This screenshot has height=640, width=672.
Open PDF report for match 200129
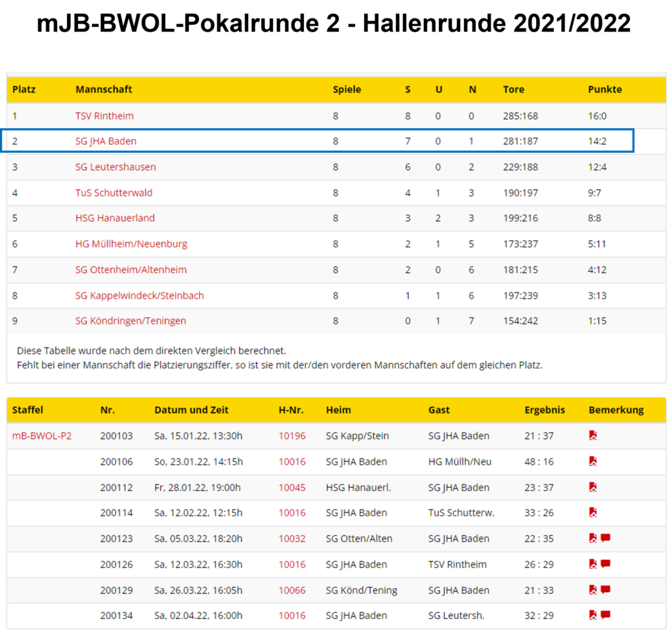tap(593, 590)
